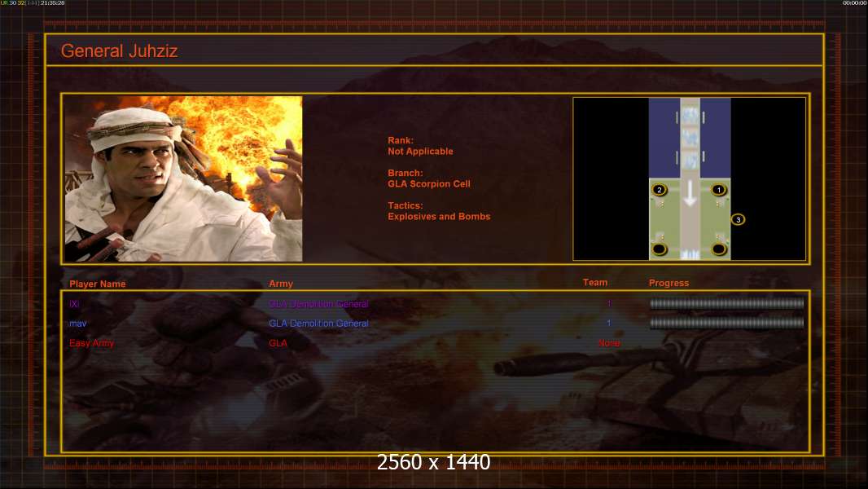
Task: Click the 'Army' column header
Action: pyautogui.click(x=281, y=284)
